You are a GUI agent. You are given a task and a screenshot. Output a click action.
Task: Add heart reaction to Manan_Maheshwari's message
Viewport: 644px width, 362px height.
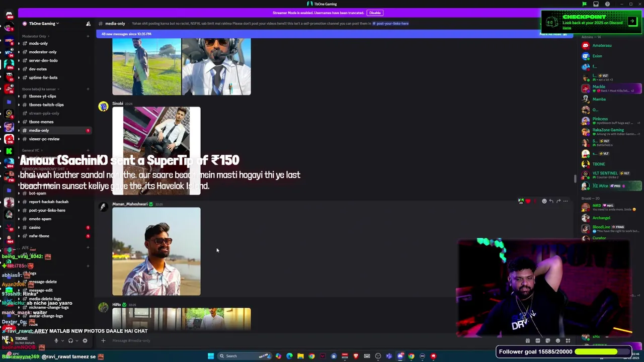528,201
